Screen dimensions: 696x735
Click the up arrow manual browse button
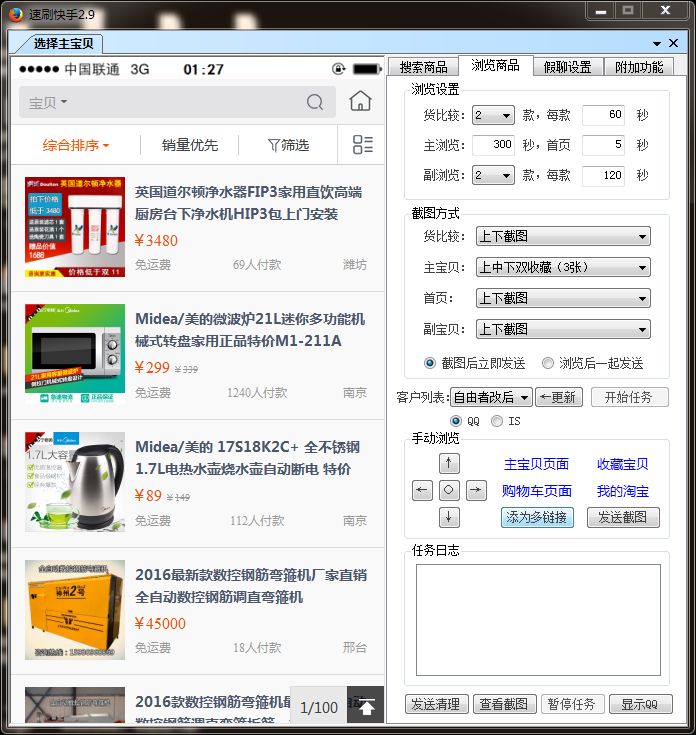click(x=449, y=464)
